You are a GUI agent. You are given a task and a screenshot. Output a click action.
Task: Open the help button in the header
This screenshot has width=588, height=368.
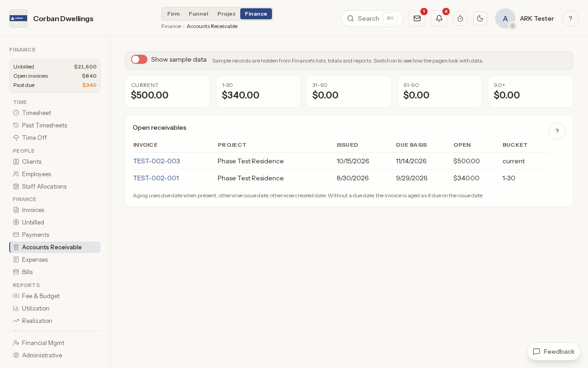(x=571, y=18)
